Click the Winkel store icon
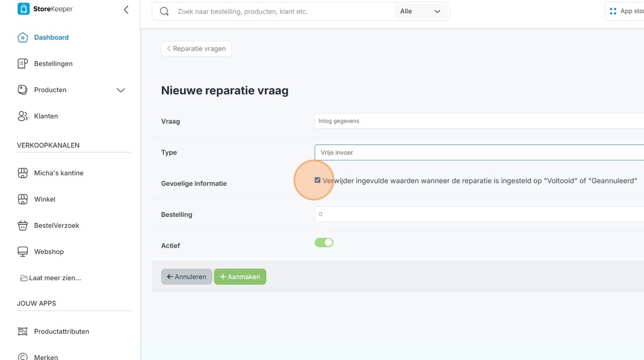The height and width of the screenshot is (360, 644). (x=22, y=200)
